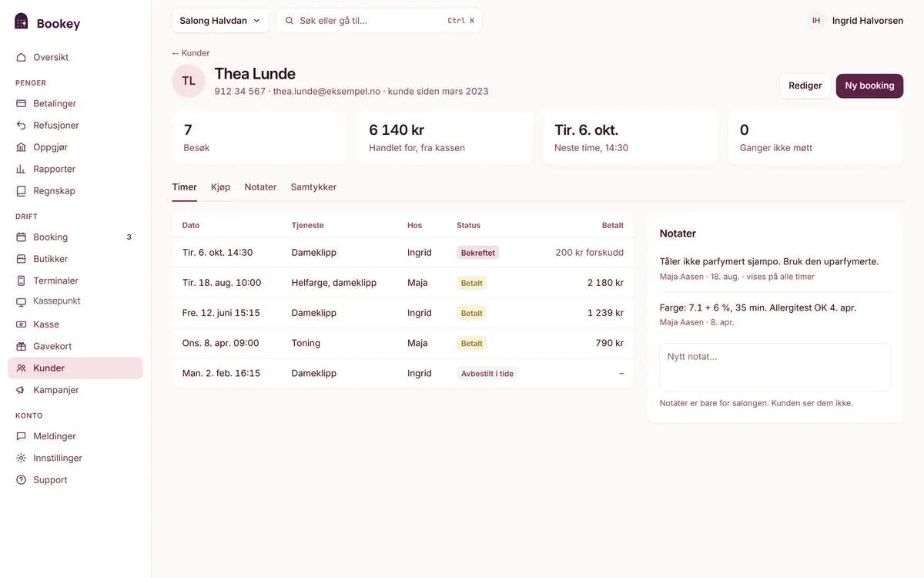
Task: Go back via the Kunder link
Action: (191, 53)
